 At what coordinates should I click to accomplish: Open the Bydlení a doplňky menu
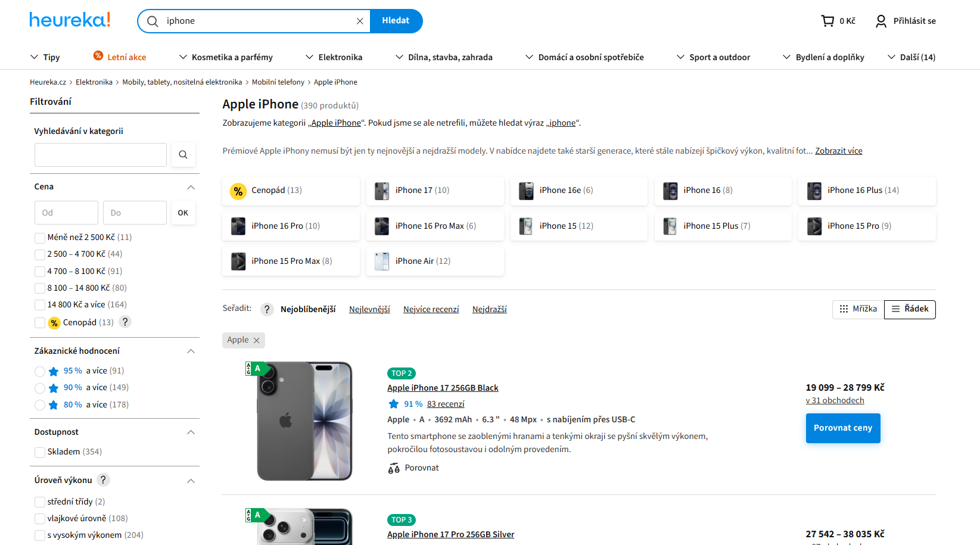coord(823,57)
